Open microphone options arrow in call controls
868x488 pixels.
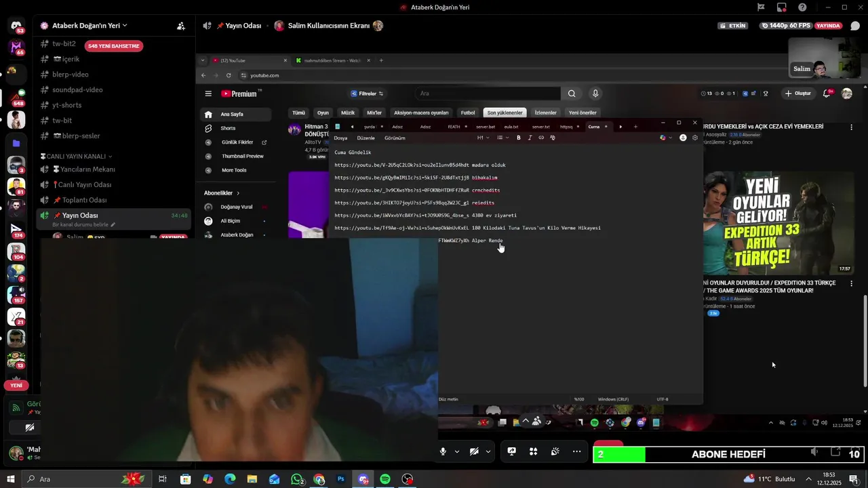457,451
